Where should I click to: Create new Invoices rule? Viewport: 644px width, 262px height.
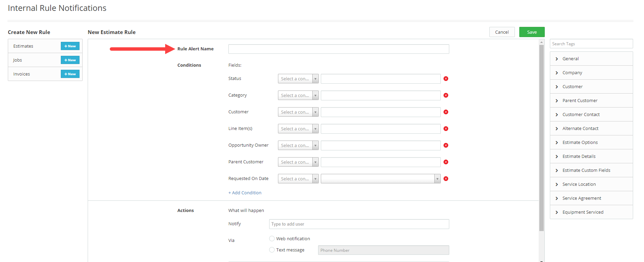(x=70, y=74)
